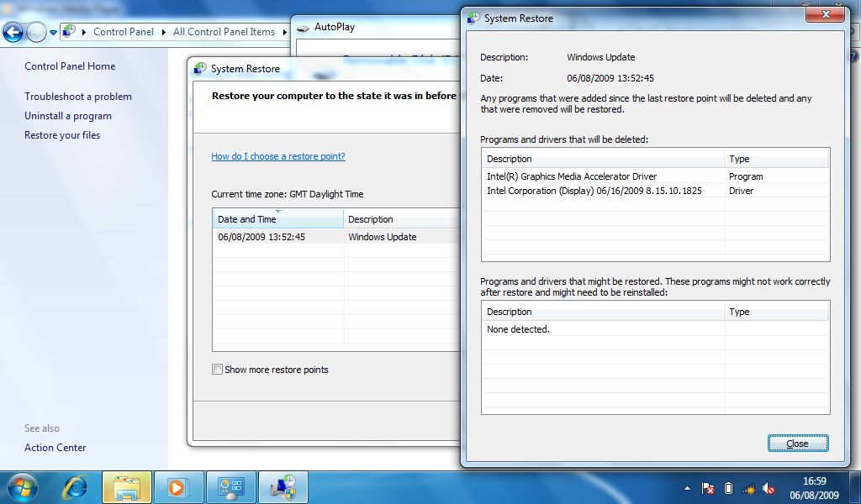Open Windows Explorer folder icon on taskbar
861x504 pixels.
click(x=127, y=487)
